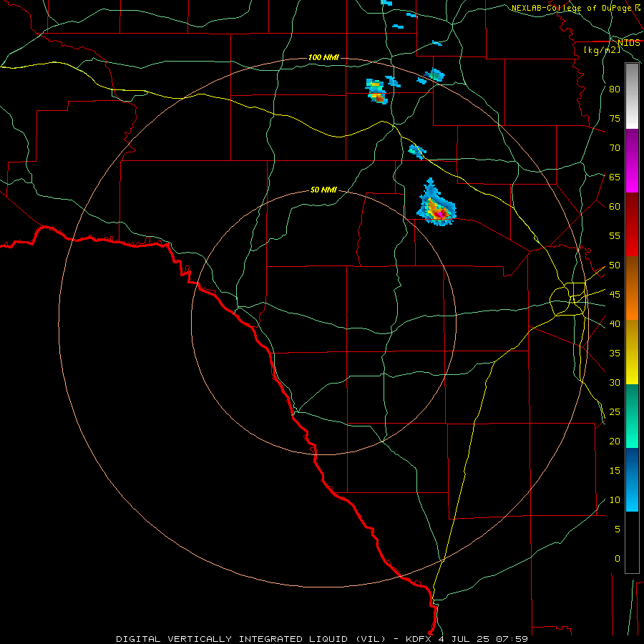Click the '4 JUL 25 07:59' timestamp
The width and height of the screenshot is (644, 644).
(x=482, y=639)
